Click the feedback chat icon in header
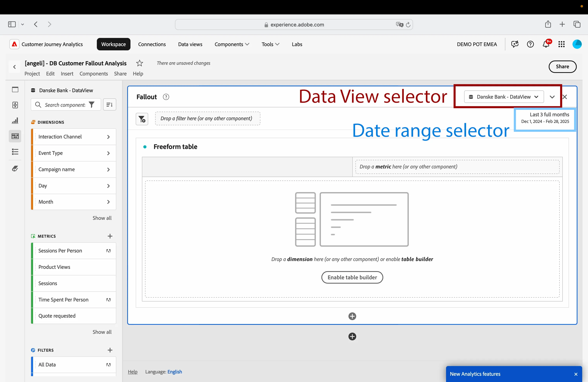Viewport: 588px width, 382px height. tap(515, 44)
